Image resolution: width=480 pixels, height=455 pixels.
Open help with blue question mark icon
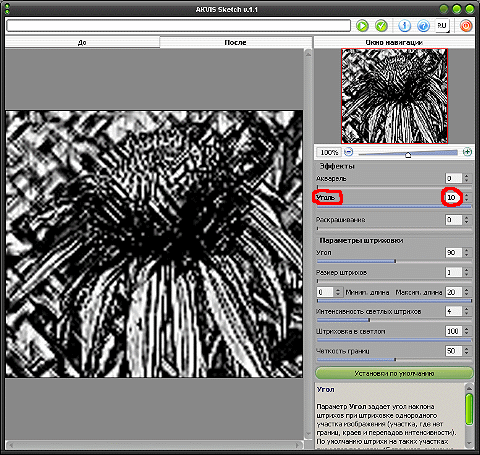point(423,26)
